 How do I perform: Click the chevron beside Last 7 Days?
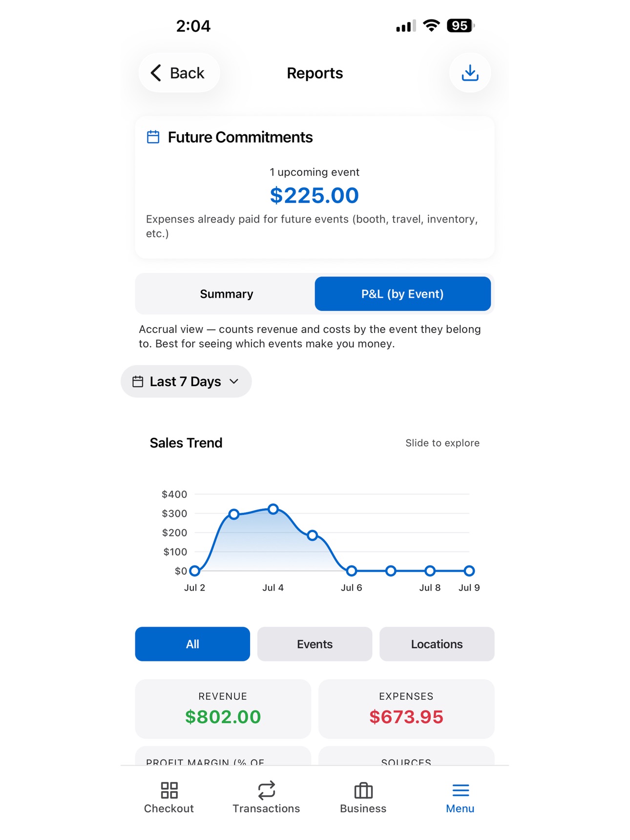(234, 381)
